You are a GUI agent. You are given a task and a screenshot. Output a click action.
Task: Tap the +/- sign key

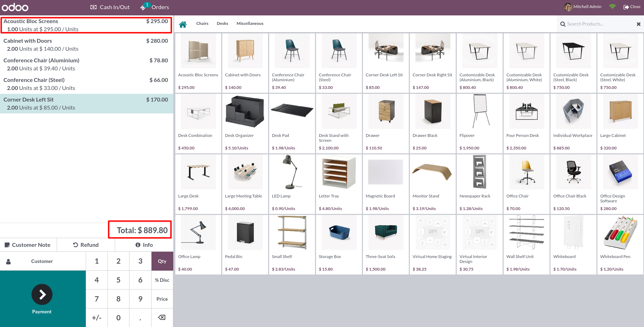pyautogui.click(x=97, y=318)
